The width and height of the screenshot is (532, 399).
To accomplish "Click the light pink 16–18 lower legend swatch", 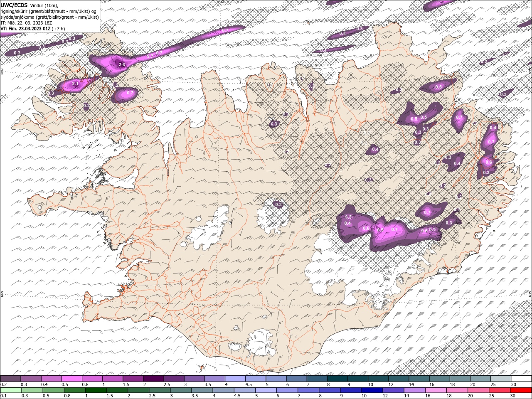I will [x=436, y=390].
